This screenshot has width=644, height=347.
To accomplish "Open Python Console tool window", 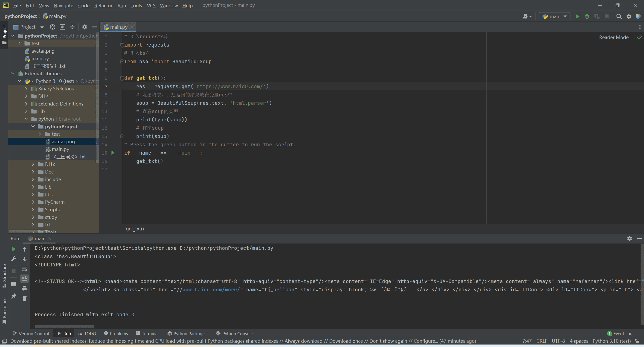I will click(x=234, y=333).
